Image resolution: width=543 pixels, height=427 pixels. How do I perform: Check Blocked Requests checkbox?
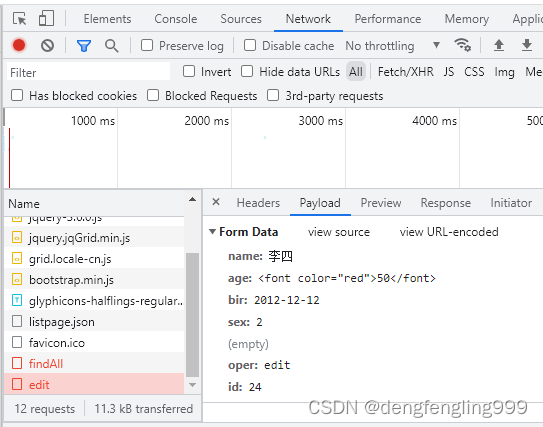(153, 95)
